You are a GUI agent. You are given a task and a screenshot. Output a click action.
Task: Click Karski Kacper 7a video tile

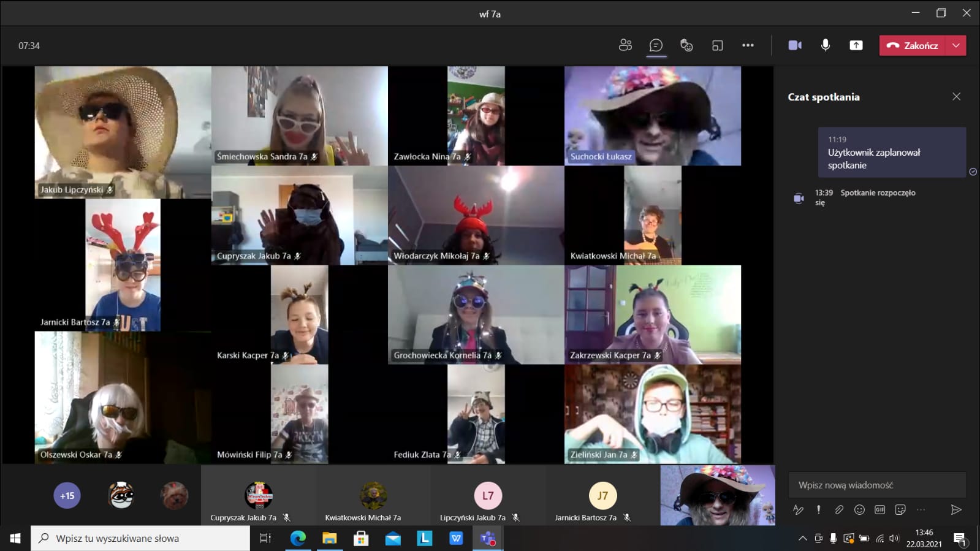click(x=300, y=314)
